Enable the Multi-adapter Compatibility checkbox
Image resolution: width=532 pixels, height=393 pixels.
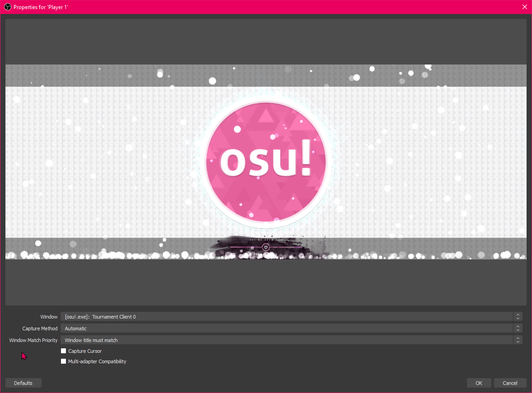pos(63,361)
